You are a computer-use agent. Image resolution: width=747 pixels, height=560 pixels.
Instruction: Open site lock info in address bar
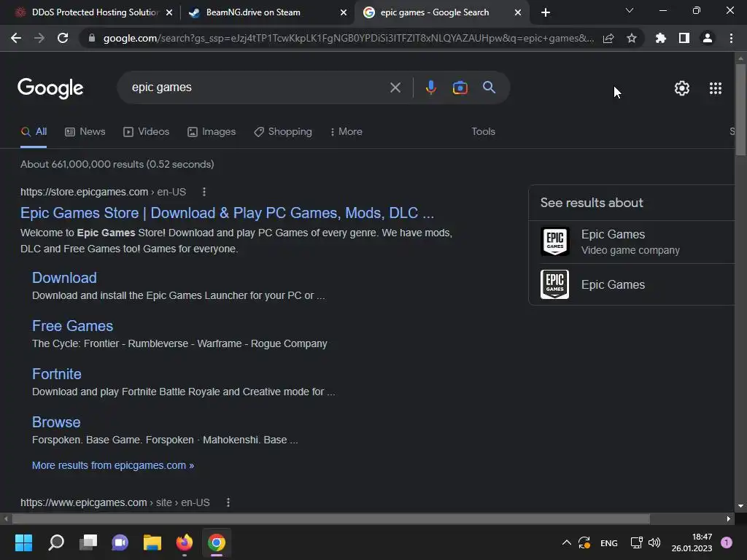coord(92,38)
